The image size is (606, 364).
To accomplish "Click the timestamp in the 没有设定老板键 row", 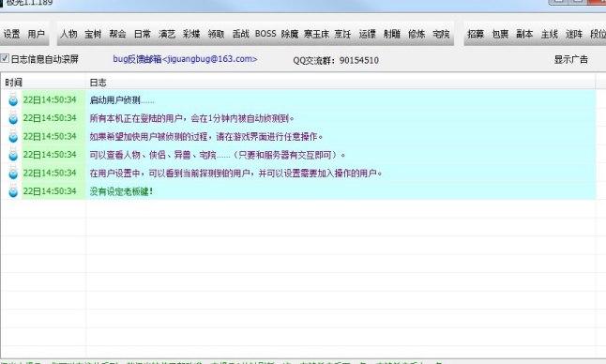I will [50, 191].
